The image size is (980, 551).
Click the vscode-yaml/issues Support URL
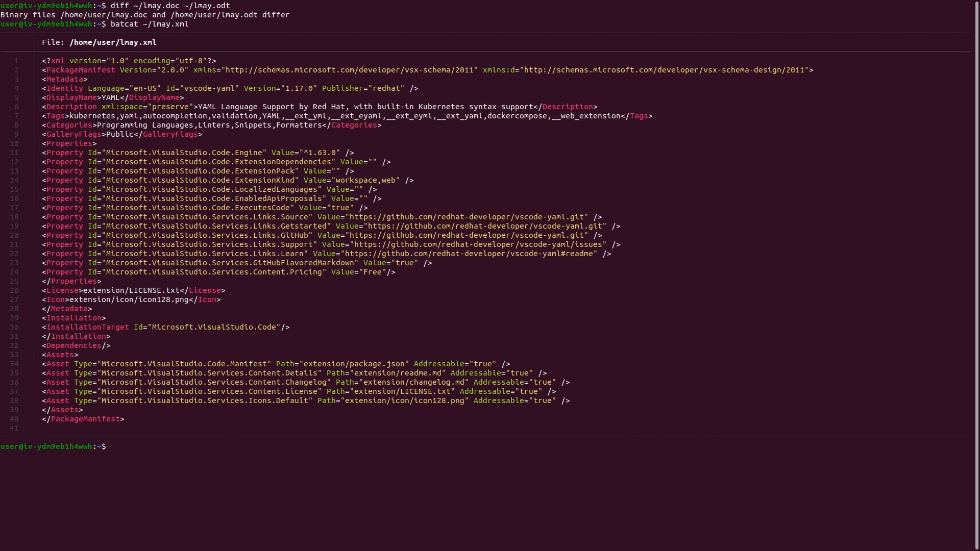478,244
